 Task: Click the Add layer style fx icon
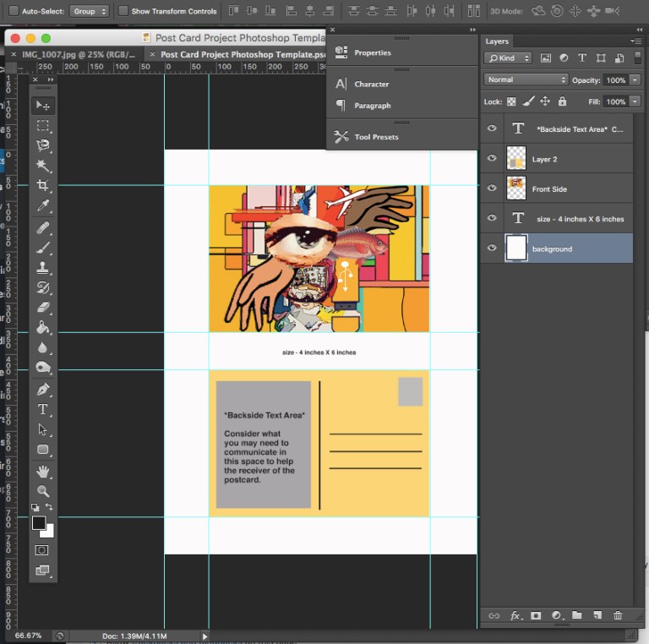pos(515,616)
